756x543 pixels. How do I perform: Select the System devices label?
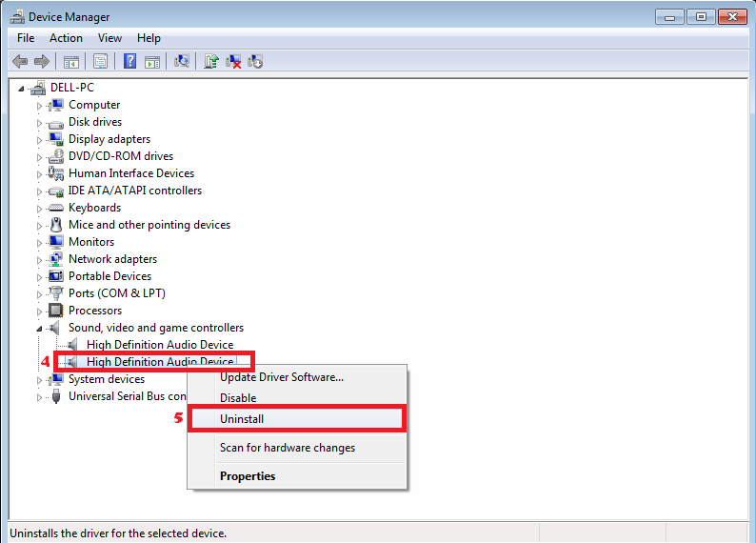[107, 379]
